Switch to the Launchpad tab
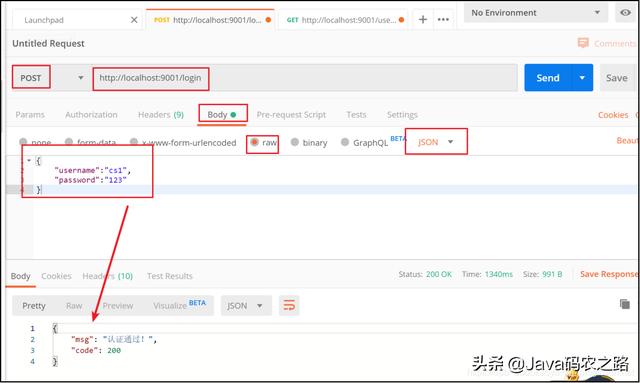Viewport: 640px width, 383px height. 44,20
